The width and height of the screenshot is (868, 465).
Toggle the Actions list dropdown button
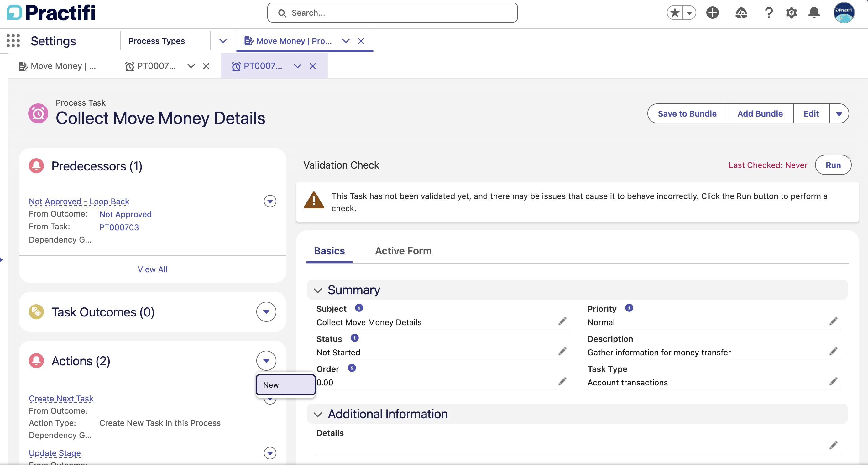[x=266, y=361]
